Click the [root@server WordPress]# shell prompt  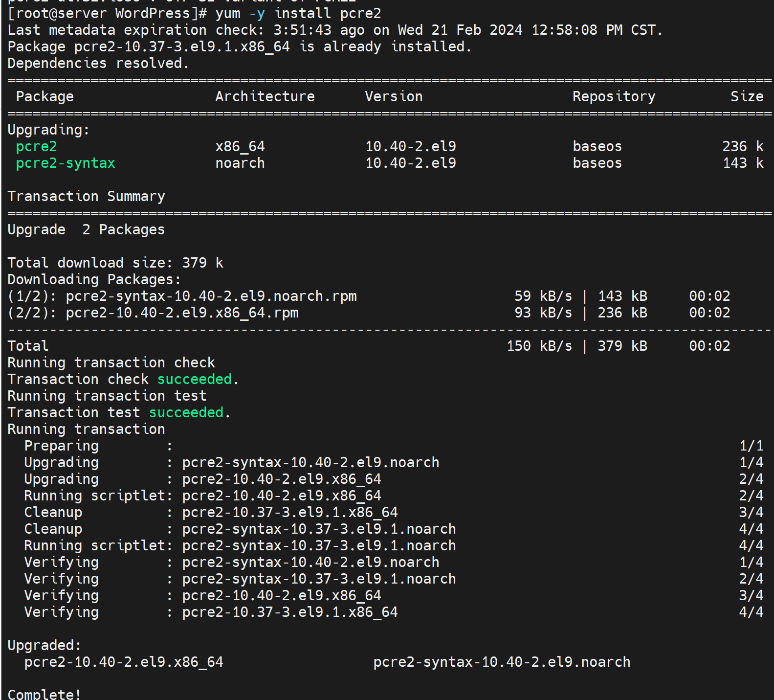click(x=108, y=13)
